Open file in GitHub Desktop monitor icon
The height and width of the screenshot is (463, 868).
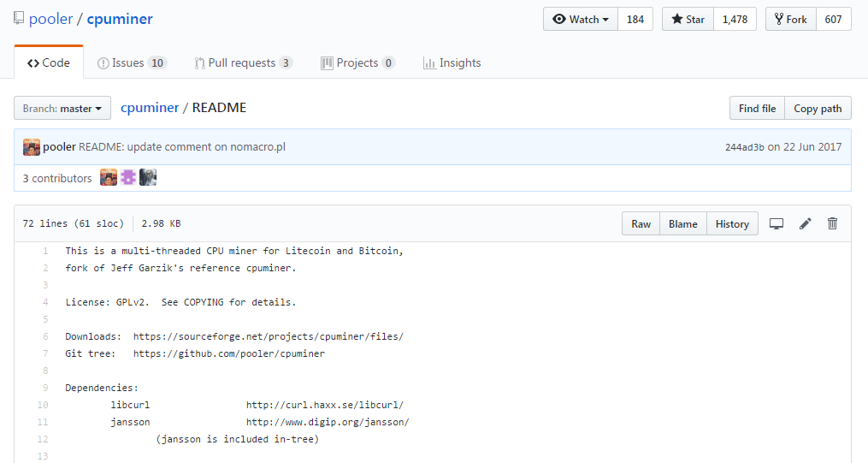click(776, 224)
